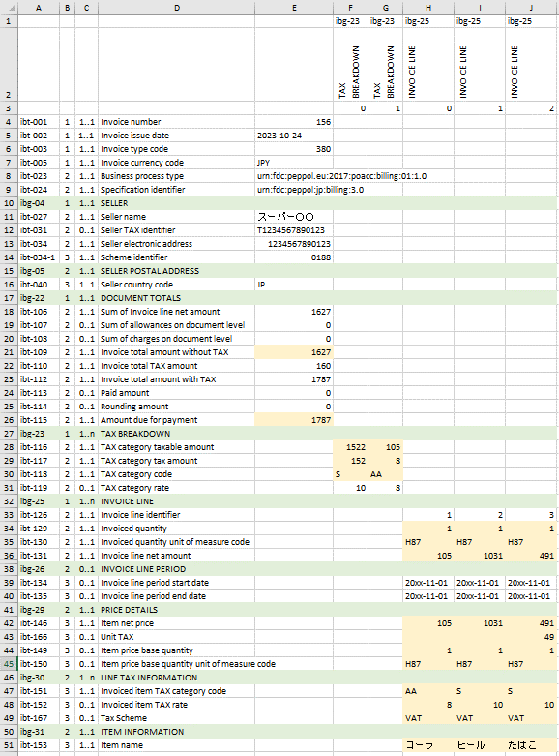The width and height of the screenshot is (559, 756).
Task: Select the Business process type urn value
Action: (341, 176)
